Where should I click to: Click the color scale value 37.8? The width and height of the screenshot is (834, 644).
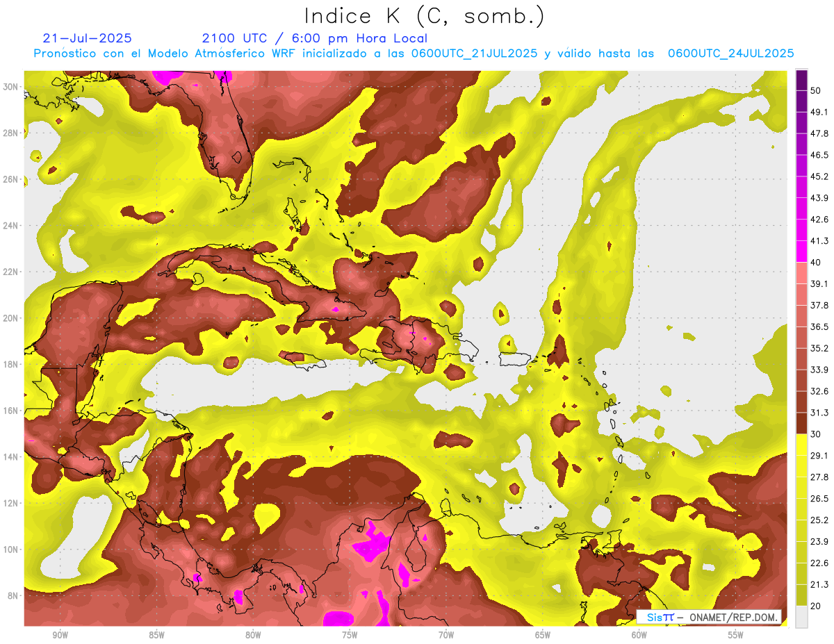coord(819,305)
